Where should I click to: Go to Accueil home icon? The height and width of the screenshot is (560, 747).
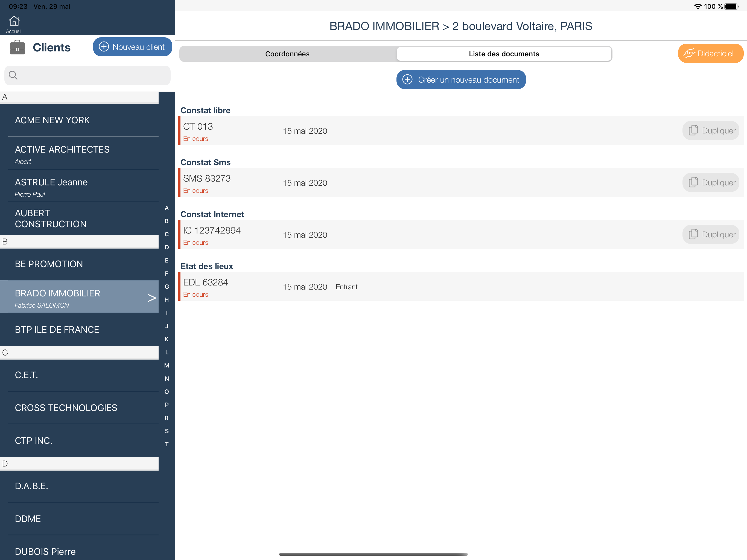(14, 24)
